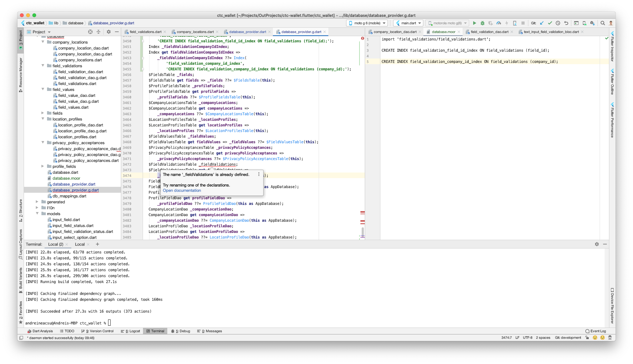Viewport: 633px width, 364px height.
Task: Run the app using the green play icon
Action: click(x=474, y=23)
